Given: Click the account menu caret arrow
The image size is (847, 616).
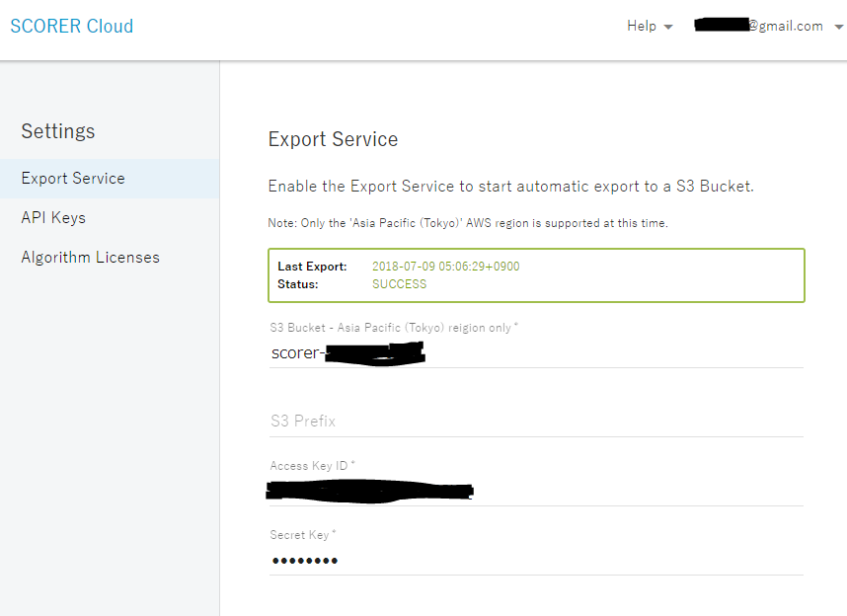Looking at the screenshot, I should pos(839,27).
